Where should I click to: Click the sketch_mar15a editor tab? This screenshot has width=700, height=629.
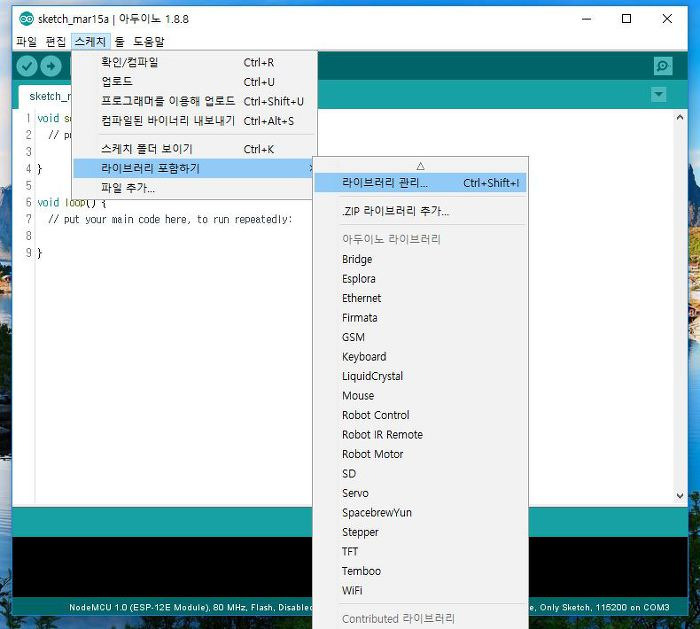45,96
